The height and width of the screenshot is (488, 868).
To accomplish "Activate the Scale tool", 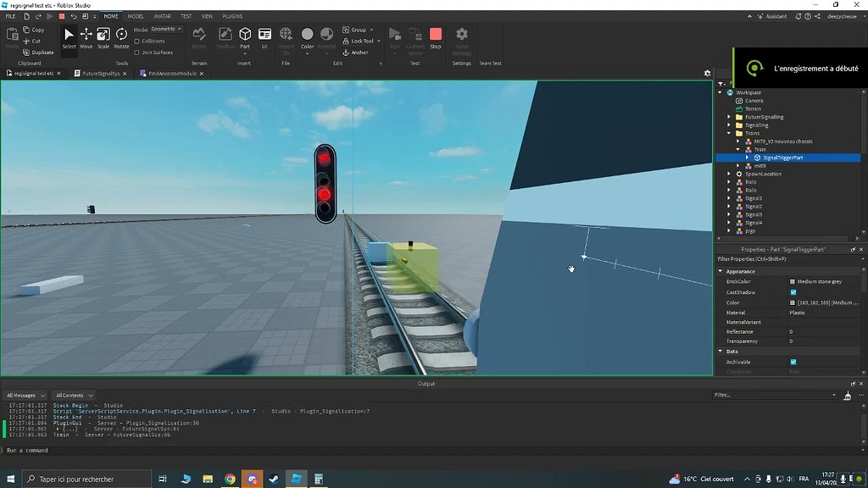I will [x=103, y=36].
